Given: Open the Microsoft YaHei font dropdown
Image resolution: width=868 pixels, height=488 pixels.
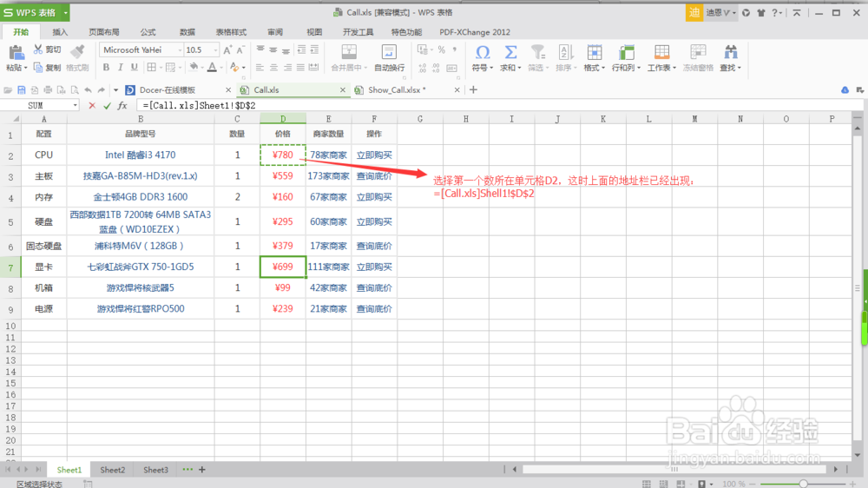Looking at the screenshot, I should pyautogui.click(x=180, y=49).
